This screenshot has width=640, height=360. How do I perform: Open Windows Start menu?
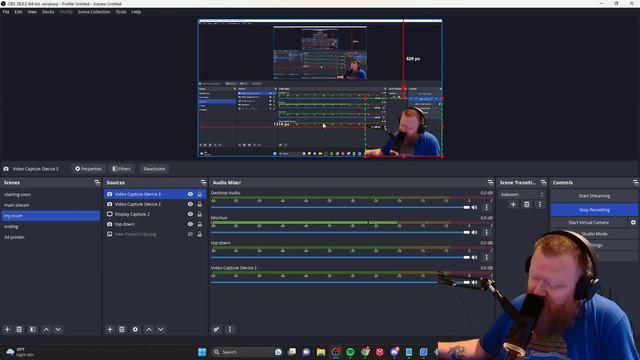click(202, 352)
